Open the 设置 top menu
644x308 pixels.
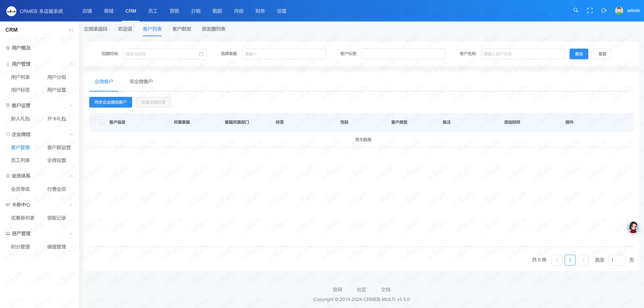(x=282, y=11)
